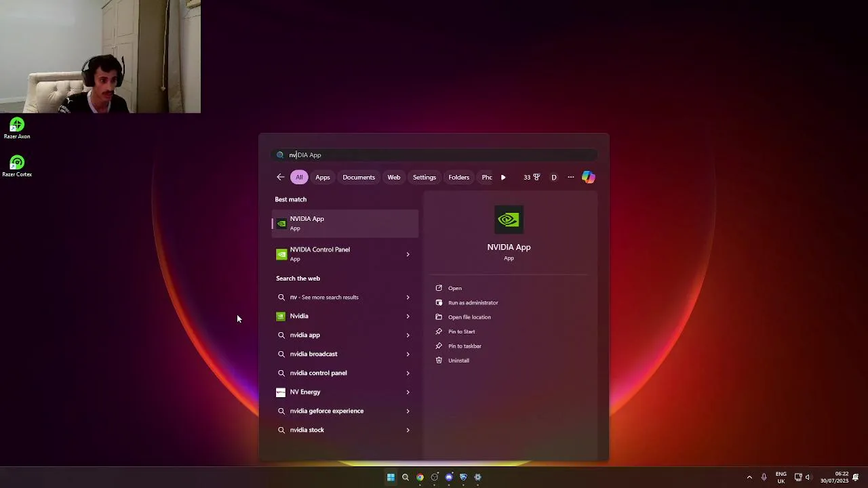Open rewards points 33 trophy
The image size is (868, 488).
(532, 177)
